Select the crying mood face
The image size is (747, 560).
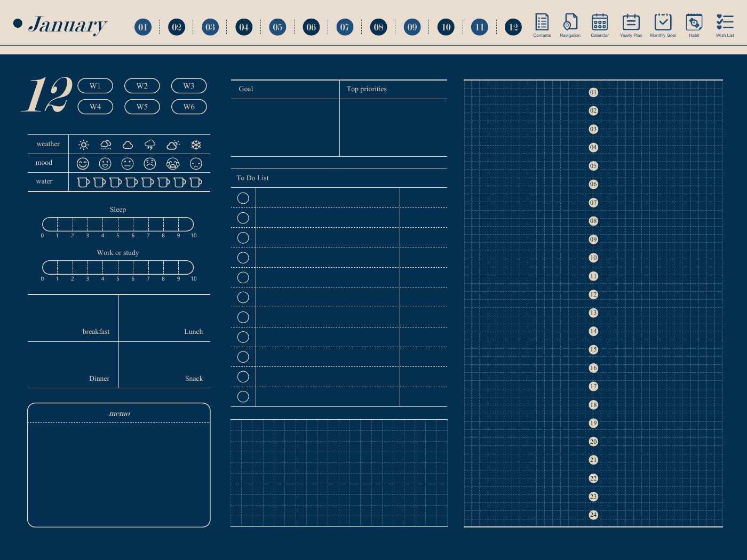click(x=172, y=163)
